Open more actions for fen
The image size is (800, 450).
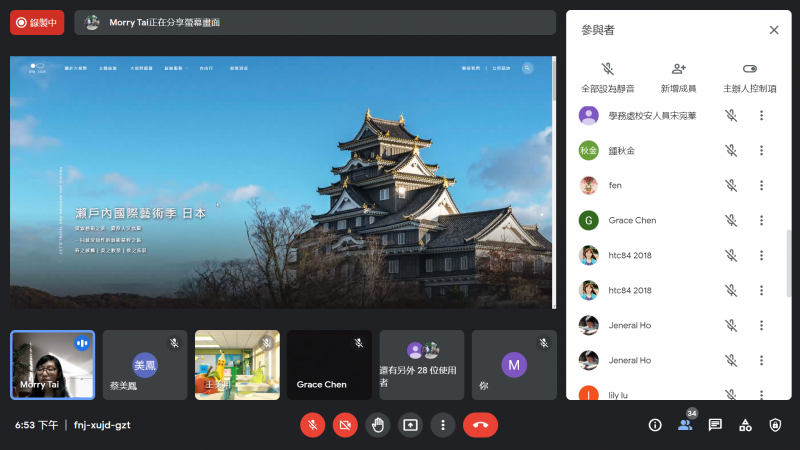(761, 185)
